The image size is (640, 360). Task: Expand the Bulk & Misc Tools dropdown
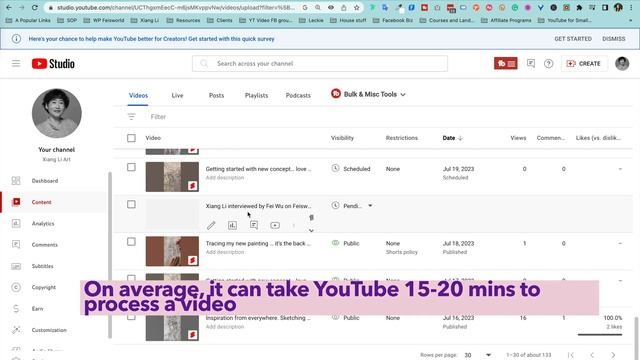pyautogui.click(x=368, y=94)
